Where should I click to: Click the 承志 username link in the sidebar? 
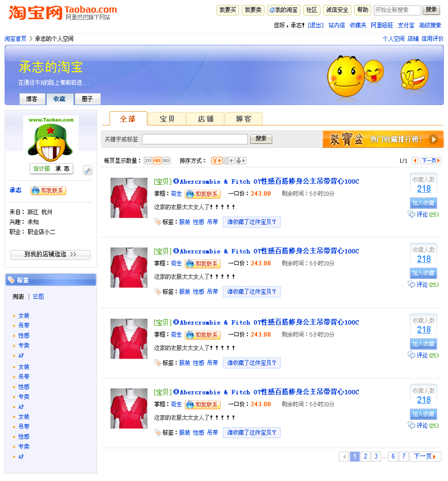click(15, 190)
